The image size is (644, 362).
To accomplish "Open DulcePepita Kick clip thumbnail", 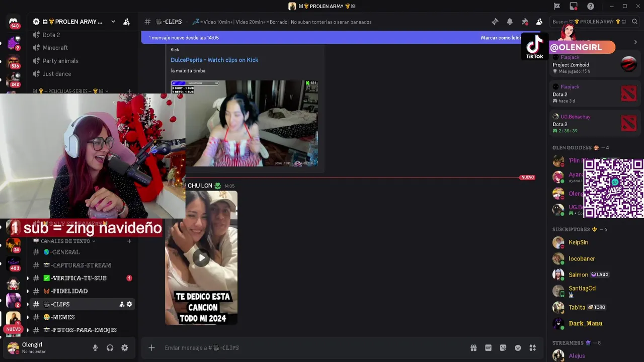I will tap(245, 123).
